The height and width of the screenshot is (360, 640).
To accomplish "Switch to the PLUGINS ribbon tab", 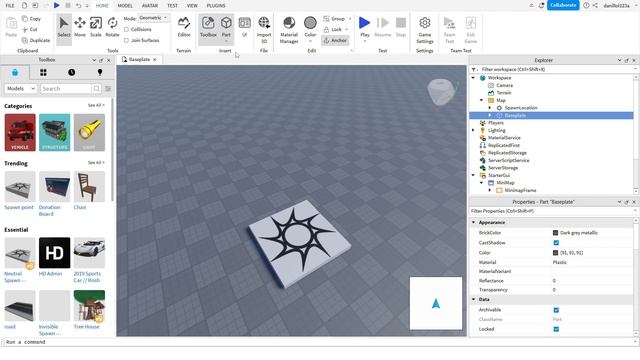I will click(216, 6).
